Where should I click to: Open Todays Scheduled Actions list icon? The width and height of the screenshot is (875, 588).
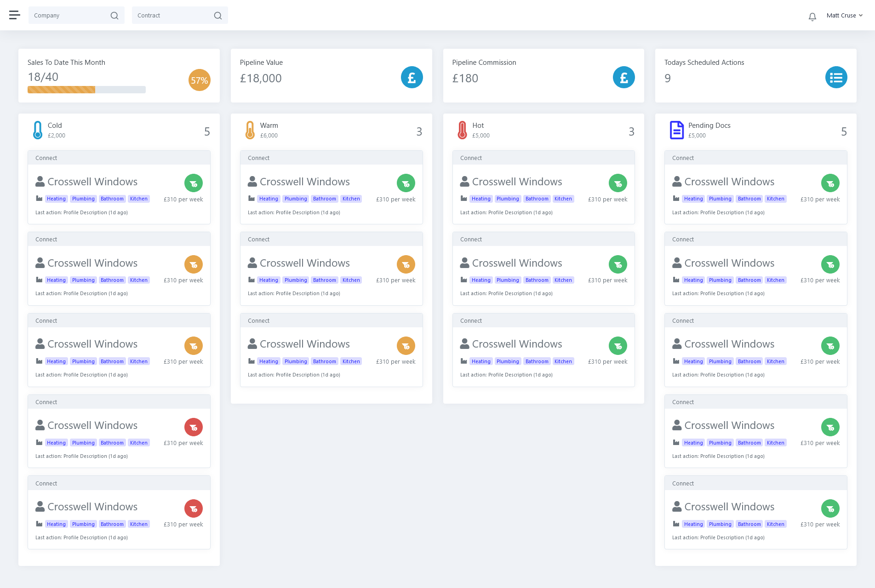835,77
